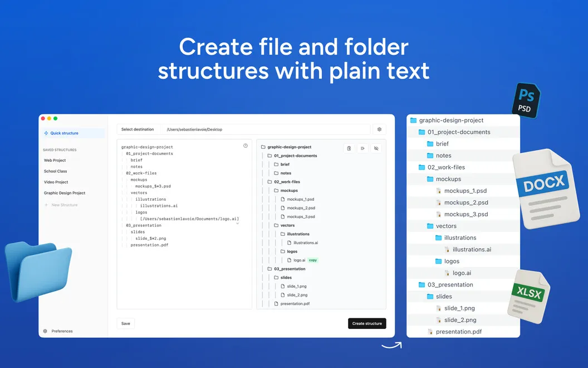Image resolution: width=588 pixels, height=368 pixels.
Task: Click the 02_work-files line in the text editor
Action: point(141,173)
